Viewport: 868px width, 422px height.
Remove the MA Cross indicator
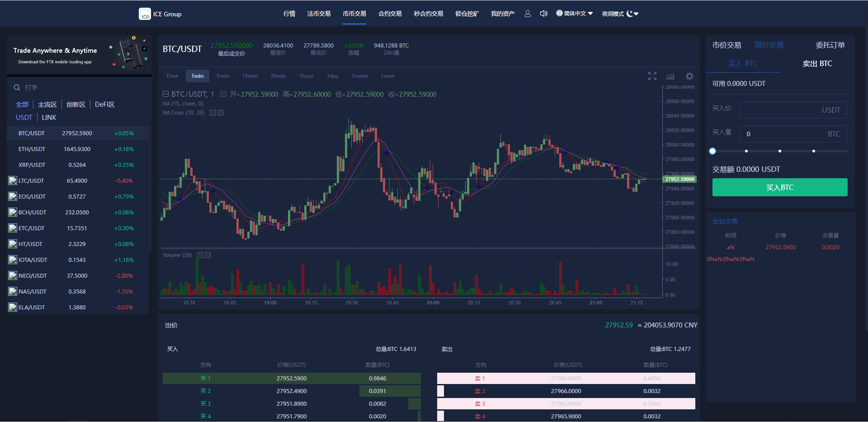tap(221, 113)
